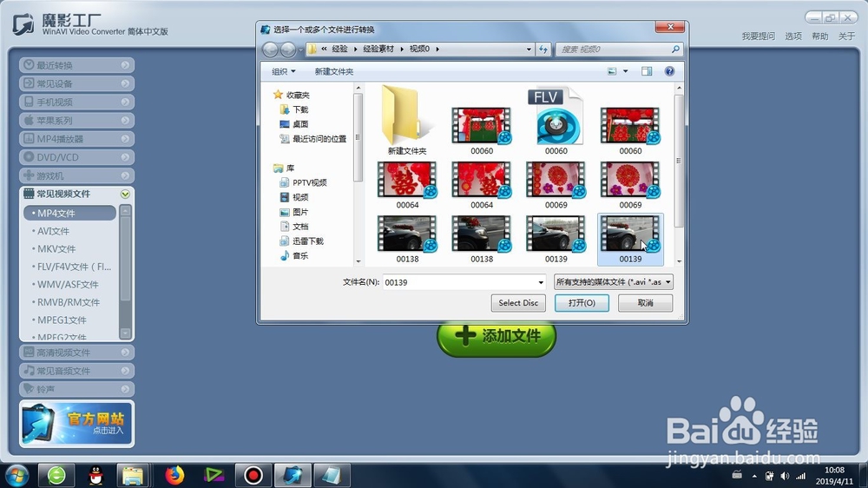Select MKV文件 output format

tap(56, 248)
